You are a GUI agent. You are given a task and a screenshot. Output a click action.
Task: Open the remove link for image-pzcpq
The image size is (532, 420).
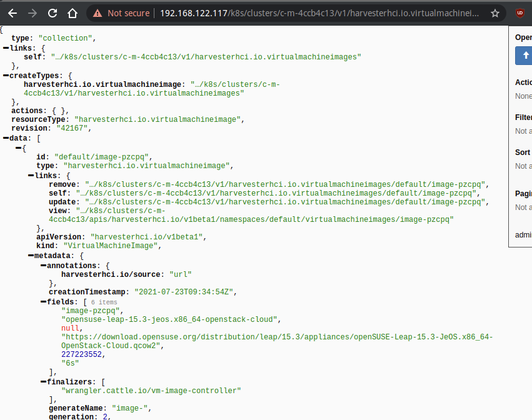(x=281, y=184)
